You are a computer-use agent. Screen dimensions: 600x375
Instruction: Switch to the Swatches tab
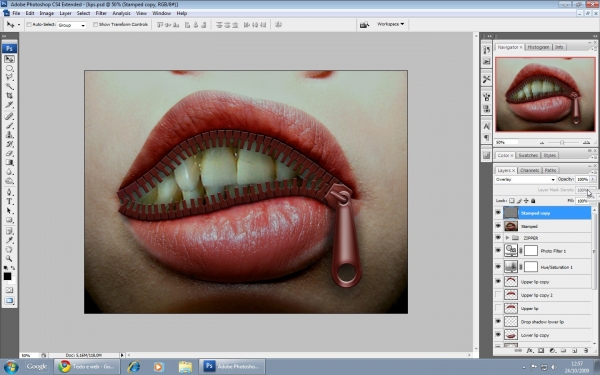coord(528,155)
